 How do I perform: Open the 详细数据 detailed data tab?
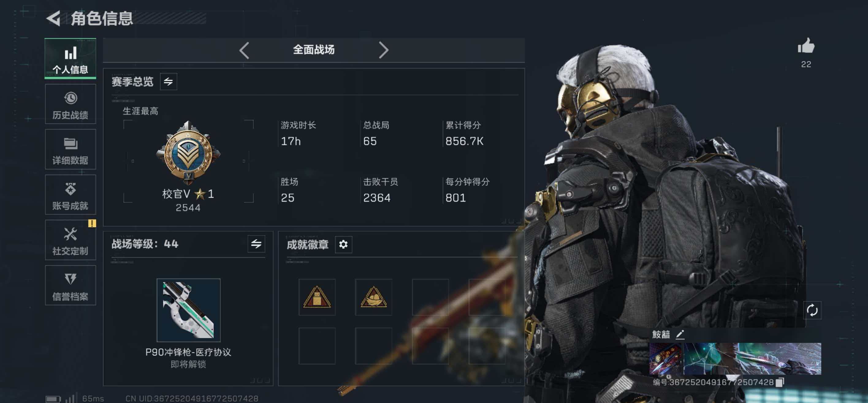[70, 149]
